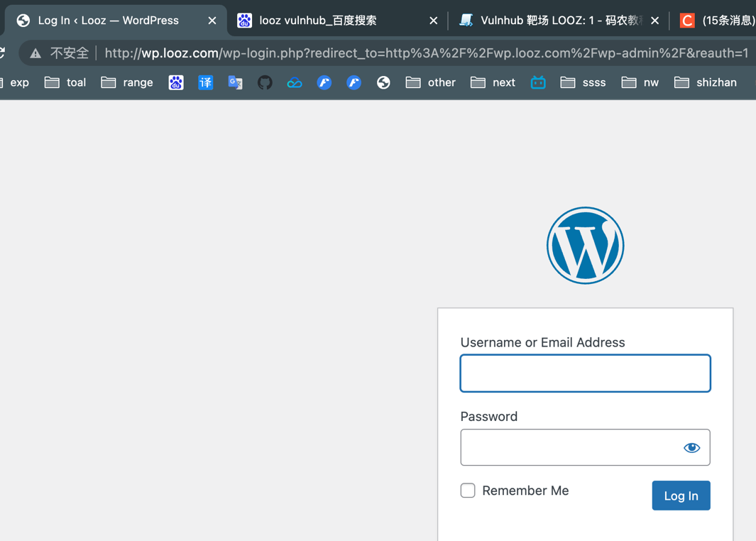The height and width of the screenshot is (541, 756).
Task: Close the looz vulnhub Baidu search tab
Action: [x=434, y=21]
